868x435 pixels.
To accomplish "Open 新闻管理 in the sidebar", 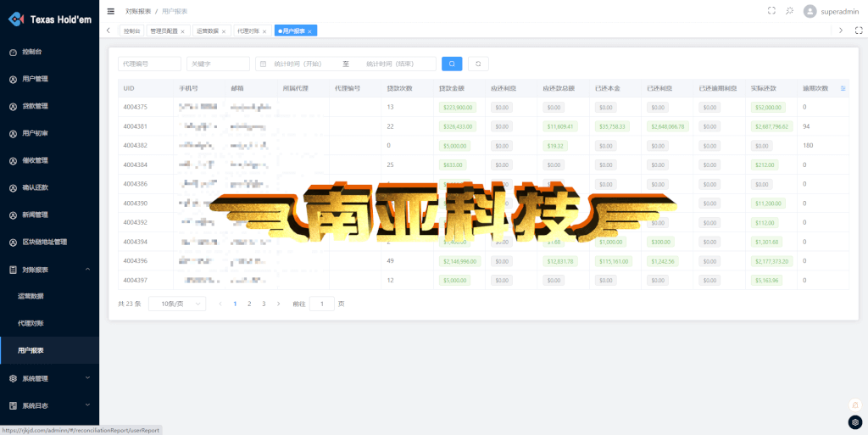I will point(50,215).
